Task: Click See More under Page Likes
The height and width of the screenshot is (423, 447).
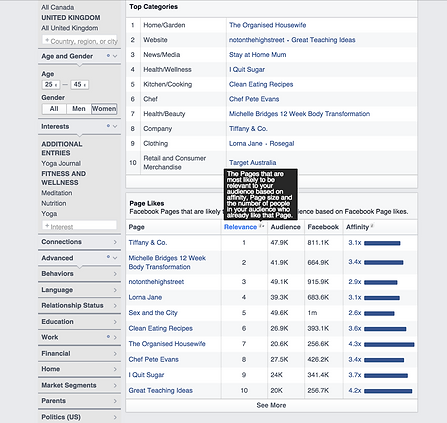Action: click(271, 405)
